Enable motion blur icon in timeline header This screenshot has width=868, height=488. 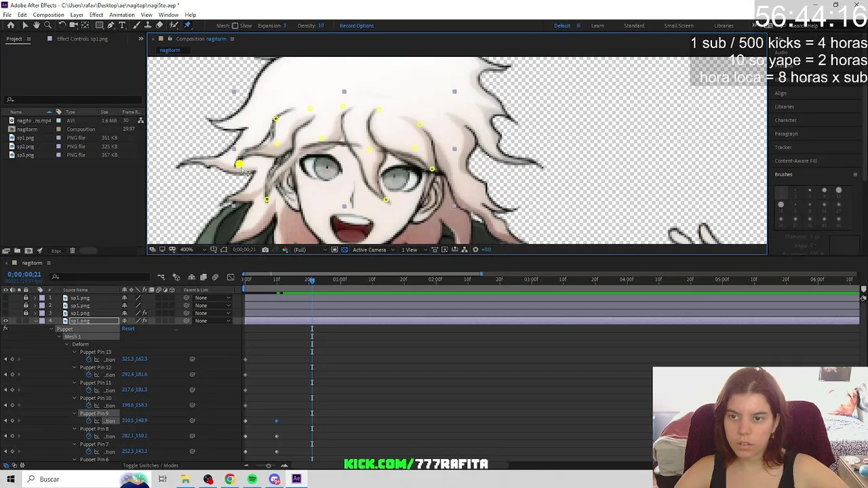[215, 277]
